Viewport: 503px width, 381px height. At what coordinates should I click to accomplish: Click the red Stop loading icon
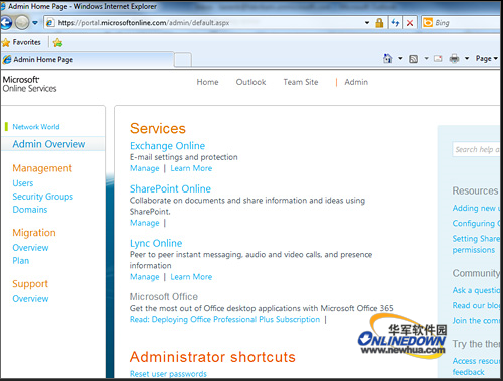click(x=410, y=23)
